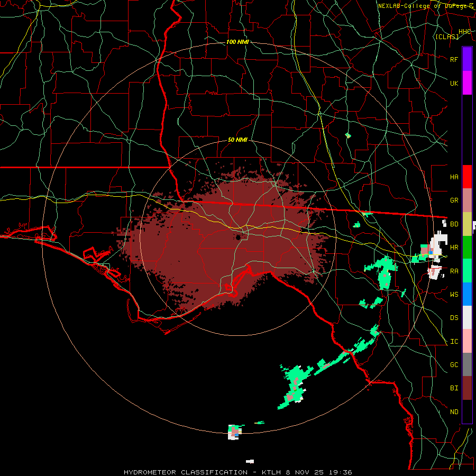This screenshot has width=476, height=476.
Task: Click the [CLAS] units label
Action: pos(447,37)
